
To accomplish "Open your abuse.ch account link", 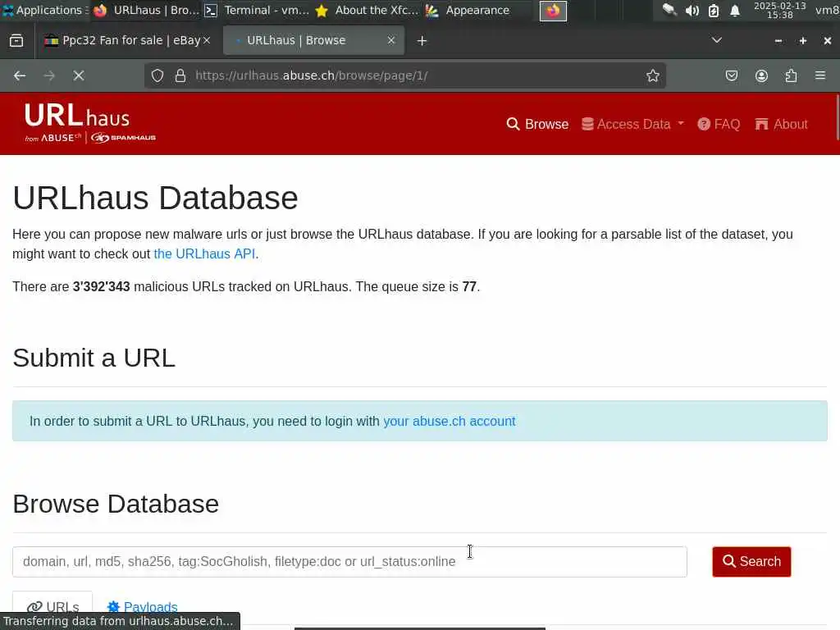I will point(449,421).
